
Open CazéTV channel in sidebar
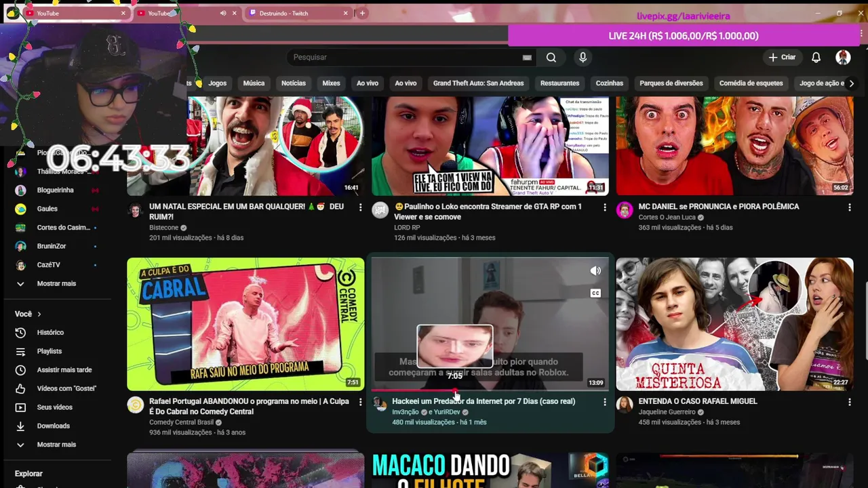click(49, 265)
